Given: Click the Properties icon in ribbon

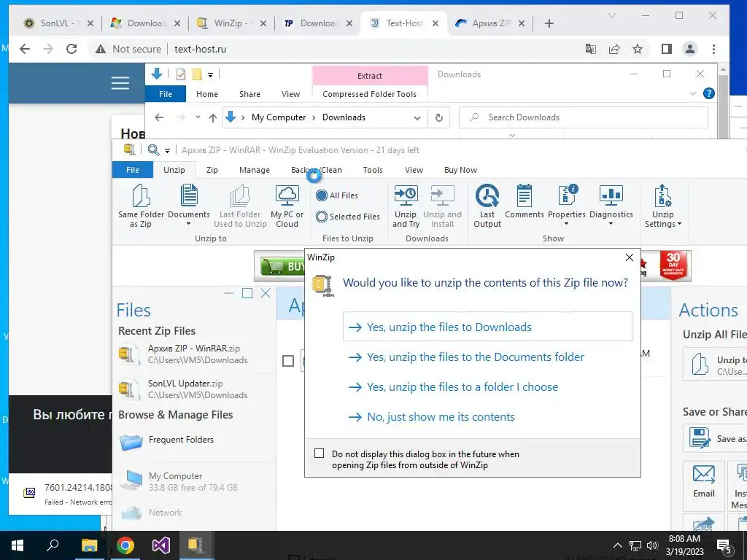Looking at the screenshot, I should click(567, 195).
